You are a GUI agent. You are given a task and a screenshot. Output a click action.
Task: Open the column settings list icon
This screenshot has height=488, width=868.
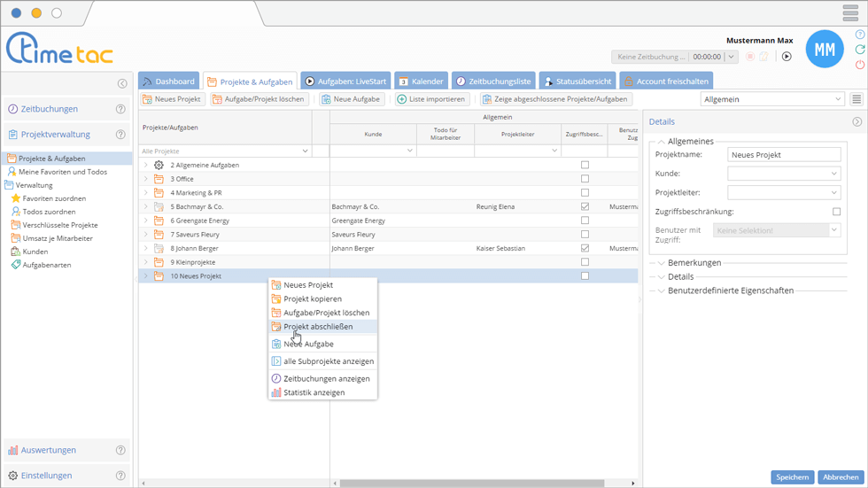[x=856, y=99]
